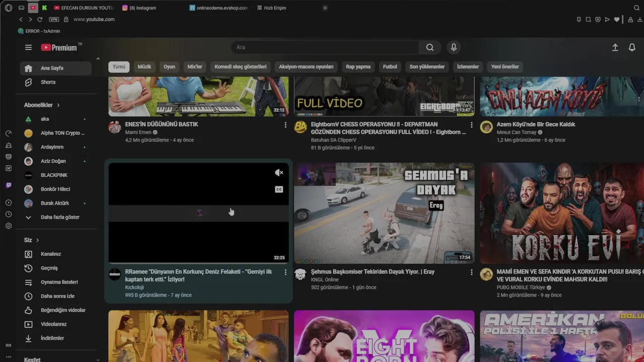Viewport: 644px width, 362px height.
Task: Open Shorts in the sidebar
Action: point(56,82)
